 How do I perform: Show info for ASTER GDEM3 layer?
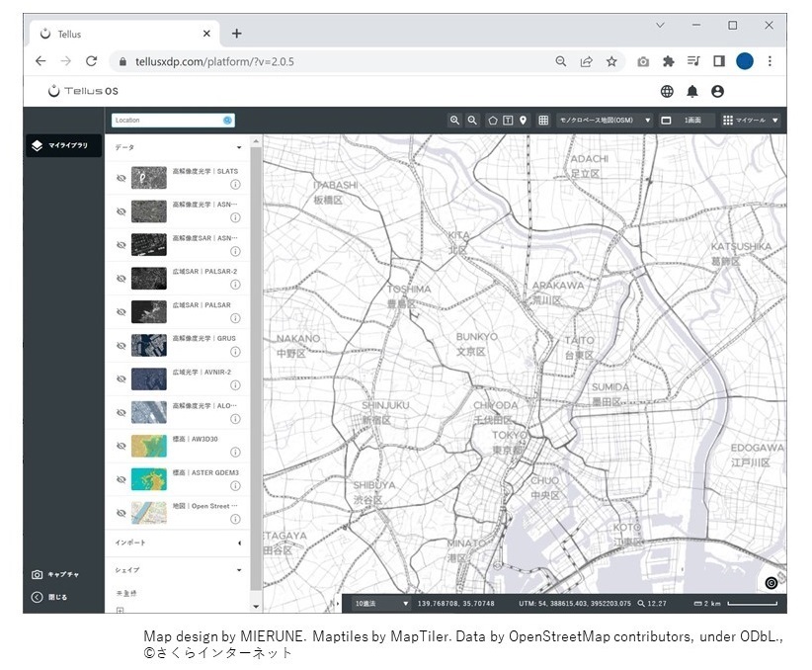[235, 485]
